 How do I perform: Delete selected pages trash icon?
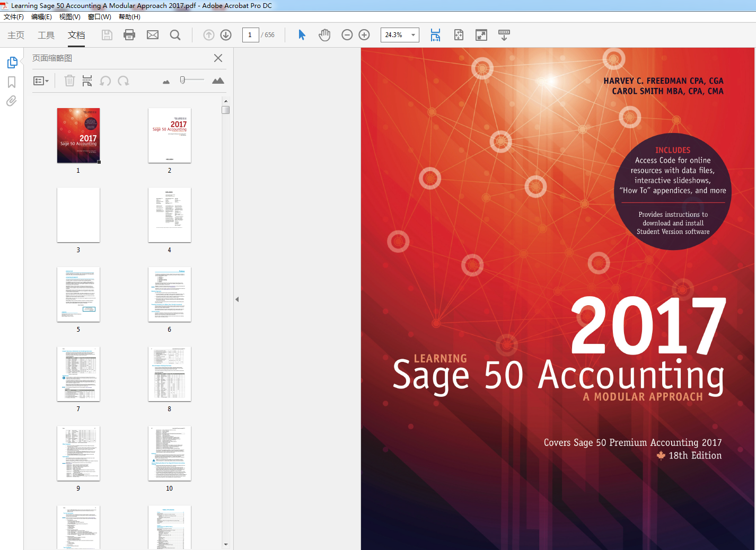[69, 81]
